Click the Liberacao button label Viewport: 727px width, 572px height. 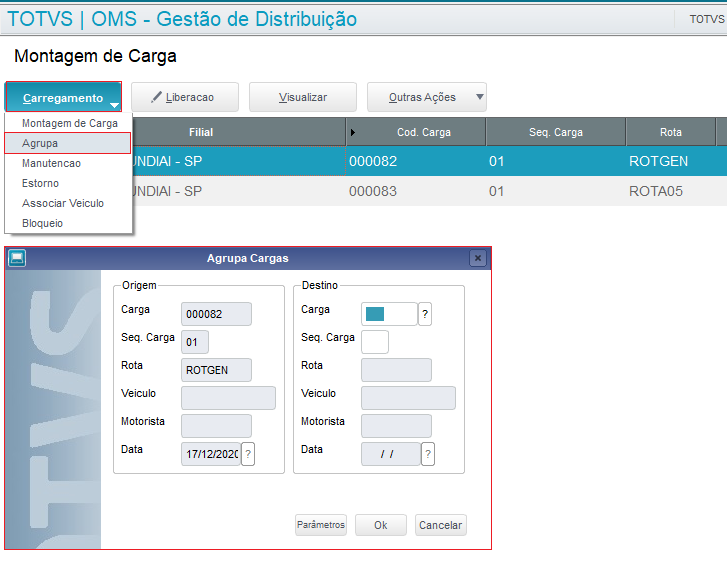190,97
